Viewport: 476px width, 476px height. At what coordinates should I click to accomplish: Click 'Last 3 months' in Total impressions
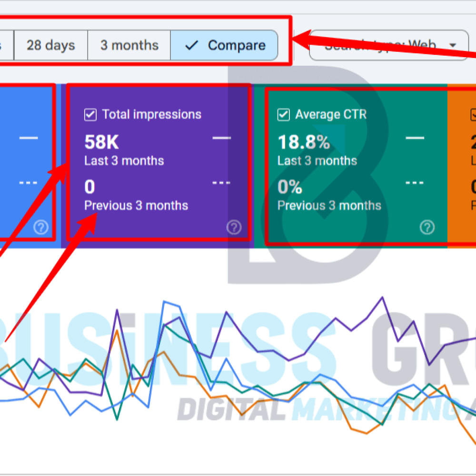[124, 160]
